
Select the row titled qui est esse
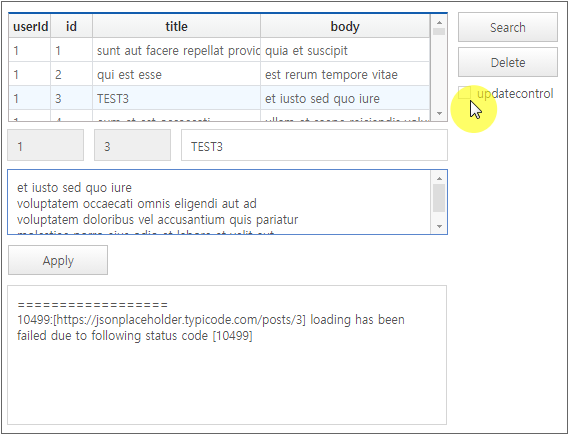click(x=220, y=74)
